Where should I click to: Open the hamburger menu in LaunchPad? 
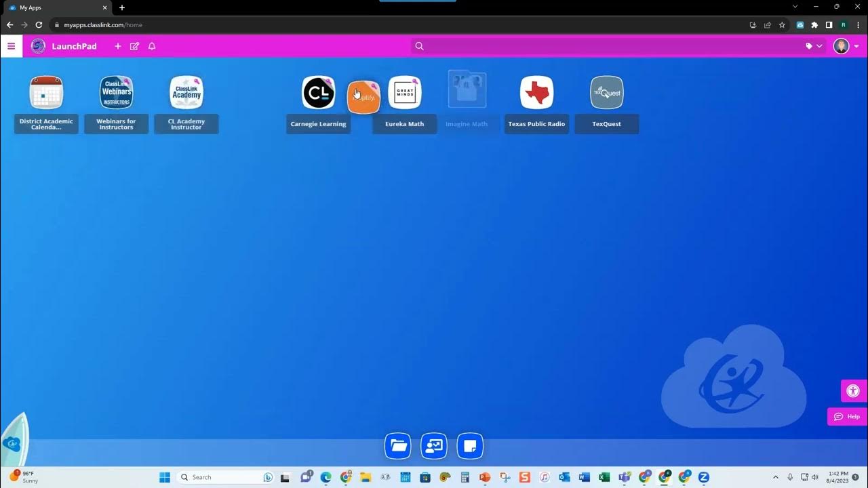tap(11, 46)
